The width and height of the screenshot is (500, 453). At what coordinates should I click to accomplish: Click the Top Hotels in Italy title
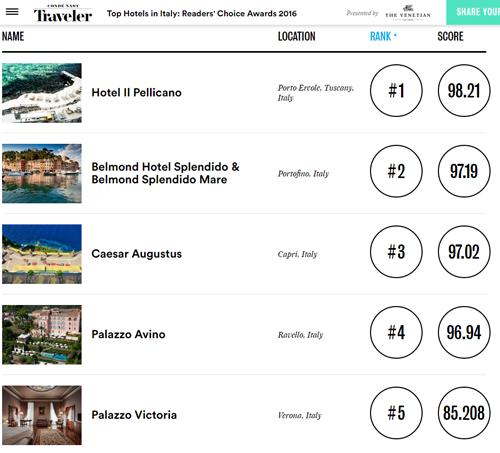pyautogui.click(x=202, y=14)
